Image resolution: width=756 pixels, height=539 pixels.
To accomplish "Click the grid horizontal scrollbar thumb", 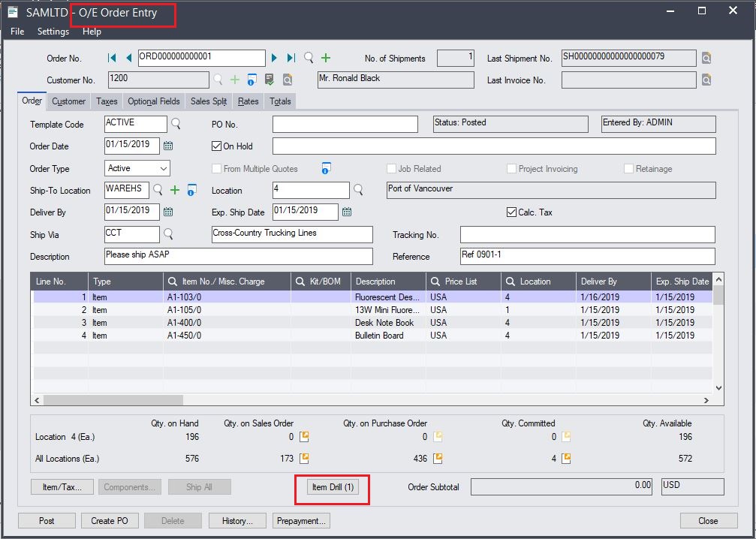I will [113, 400].
